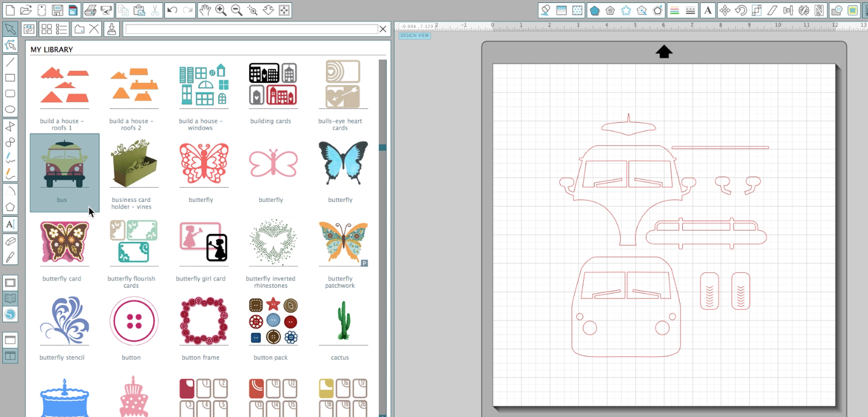Open the Silhouette online store
The image size is (868, 417).
[x=10, y=314]
